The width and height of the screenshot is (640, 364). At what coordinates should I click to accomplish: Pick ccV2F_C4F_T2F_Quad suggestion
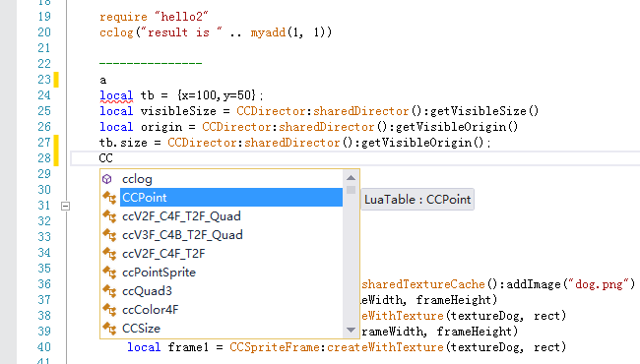222,216
